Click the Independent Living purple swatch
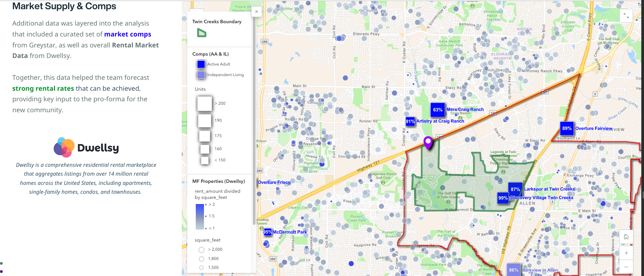The height and width of the screenshot is (276, 644). (x=201, y=75)
